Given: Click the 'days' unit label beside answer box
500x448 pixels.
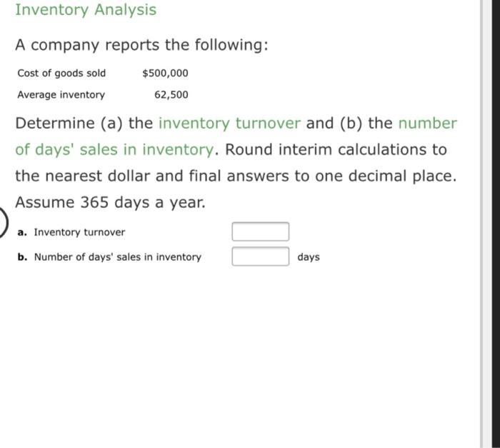Looking at the screenshot, I should click(x=309, y=257).
